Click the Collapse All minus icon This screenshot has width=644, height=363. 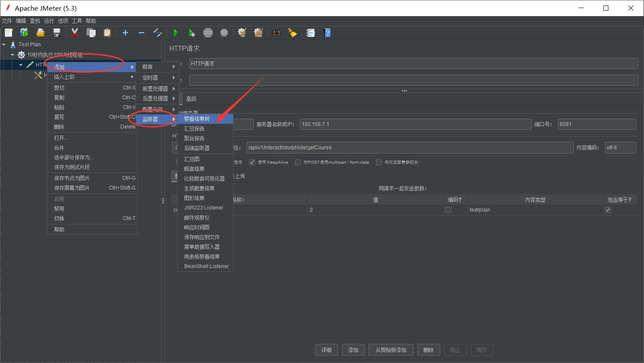tap(142, 33)
